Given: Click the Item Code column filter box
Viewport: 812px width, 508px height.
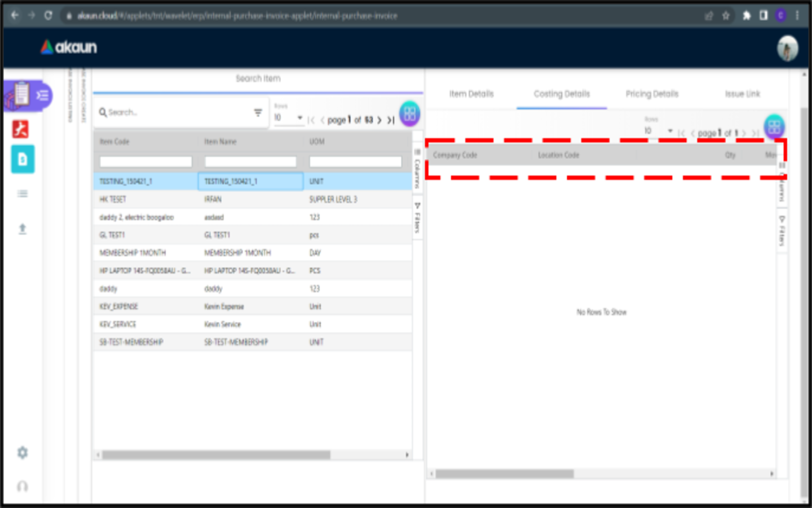Looking at the screenshot, I should click(146, 162).
